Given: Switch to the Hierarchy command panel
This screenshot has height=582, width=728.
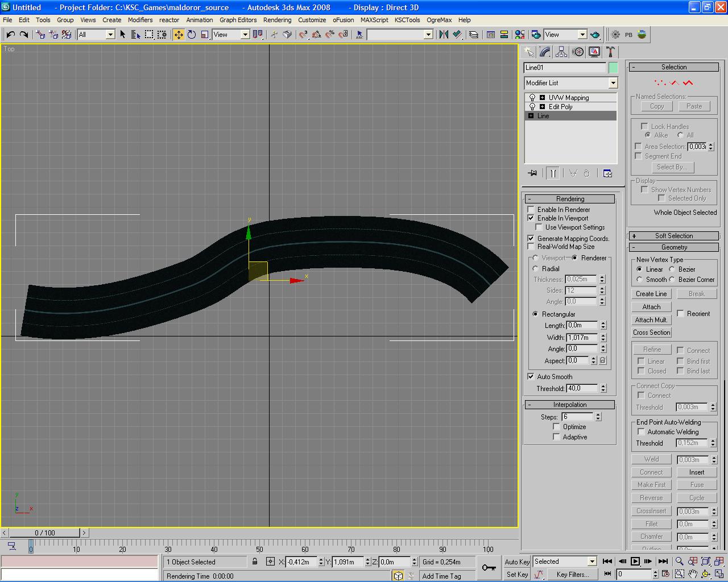Looking at the screenshot, I should [x=561, y=52].
